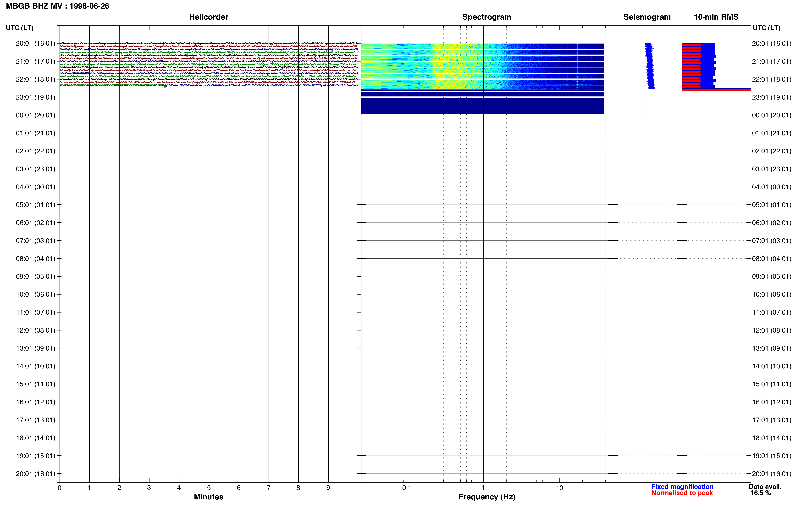Click the 'Data avail.' label

[765, 486]
